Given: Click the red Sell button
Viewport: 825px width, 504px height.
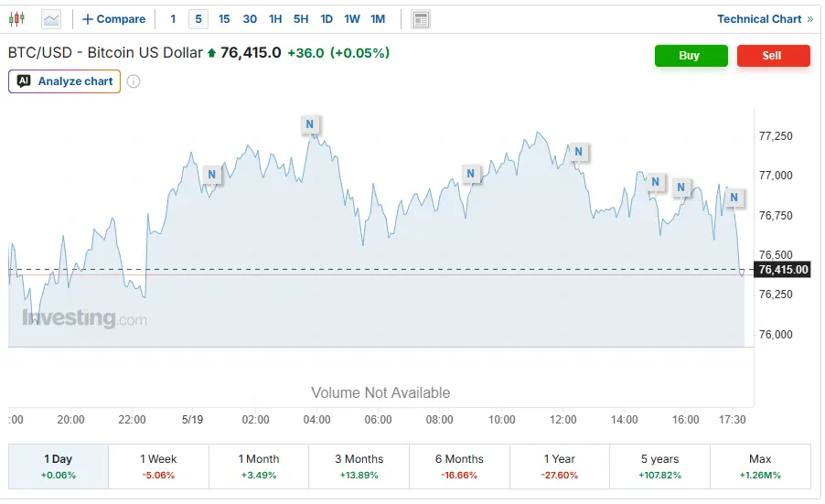Looking at the screenshot, I should pos(774,55).
